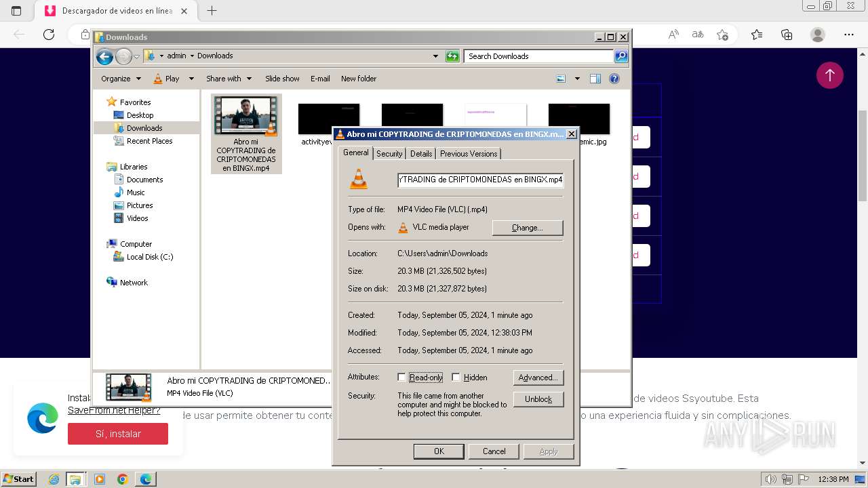Select the Abro mi COPYTRADING mp4 thumbnail
868x488 pixels.
tap(246, 116)
